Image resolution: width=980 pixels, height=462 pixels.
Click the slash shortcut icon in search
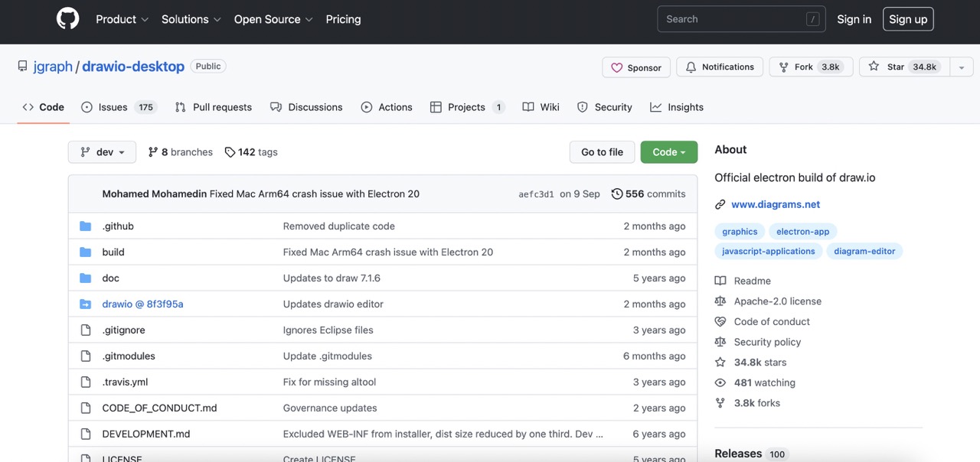tap(813, 19)
